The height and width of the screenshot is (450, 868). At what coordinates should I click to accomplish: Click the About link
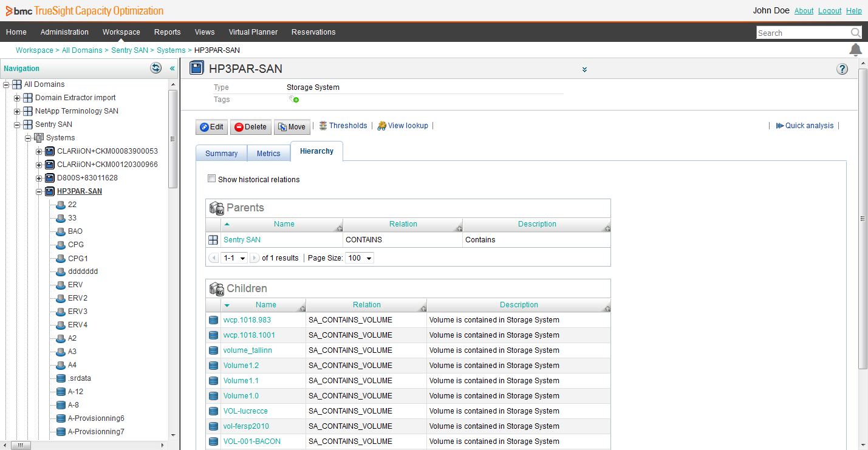[x=804, y=11]
